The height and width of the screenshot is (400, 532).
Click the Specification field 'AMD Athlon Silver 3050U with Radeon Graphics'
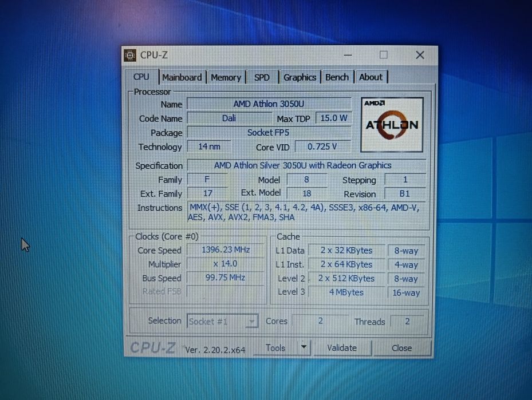coord(306,165)
